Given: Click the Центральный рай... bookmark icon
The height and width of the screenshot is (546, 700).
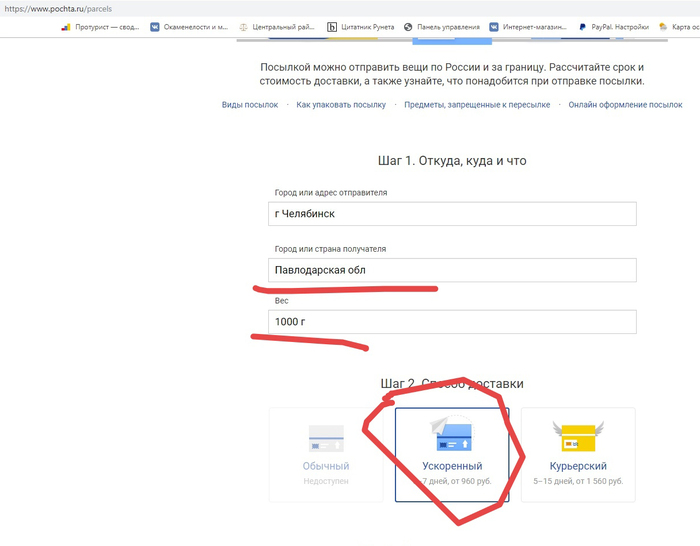Looking at the screenshot, I should [243, 27].
